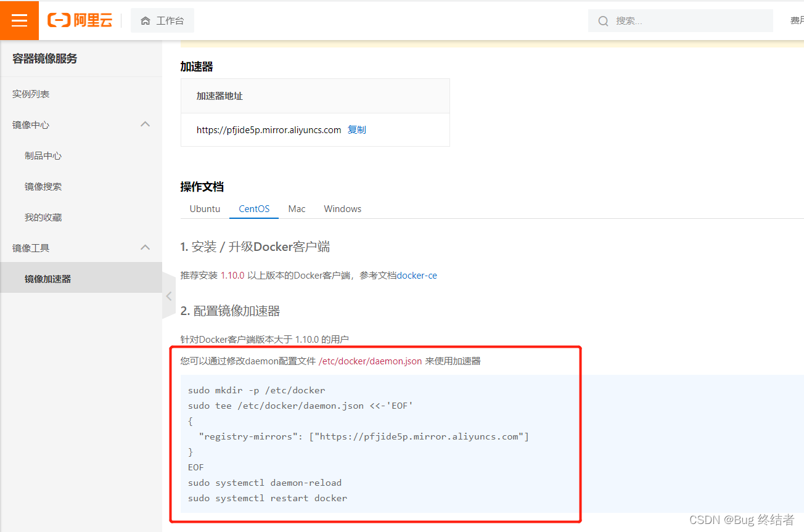Open the docker-ce documentation link
Screen dimensions: 804x532
[417, 276]
